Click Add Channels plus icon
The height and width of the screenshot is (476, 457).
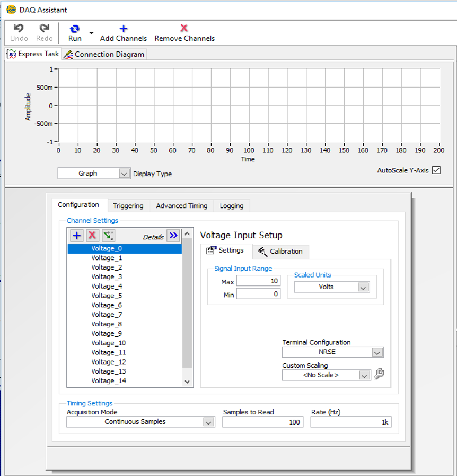pyautogui.click(x=123, y=29)
